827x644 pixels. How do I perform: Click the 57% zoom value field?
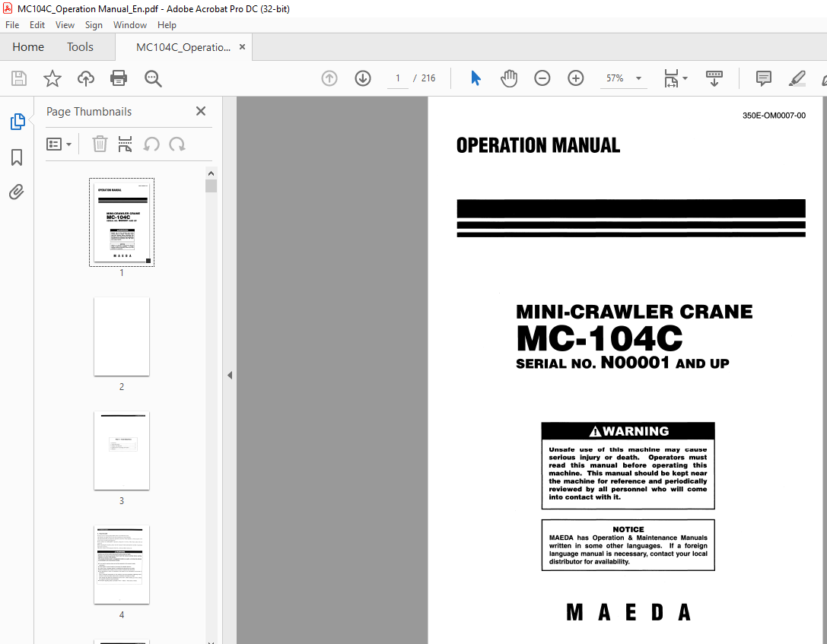click(x=615, y=78)
